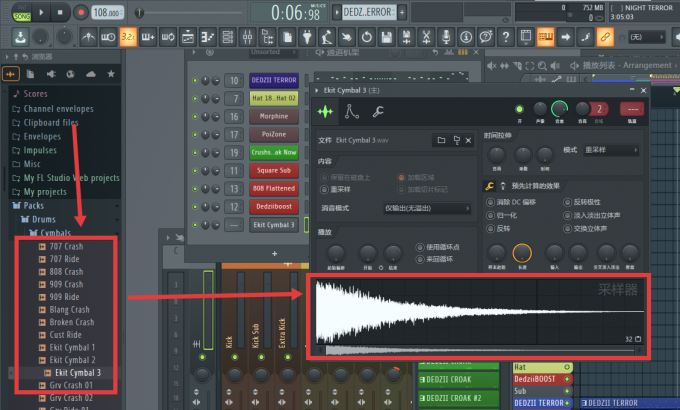The width and height of the screenshot is (680, 410).
Task: Open the mixer via toolbar icon
Action: coord(248,37)
